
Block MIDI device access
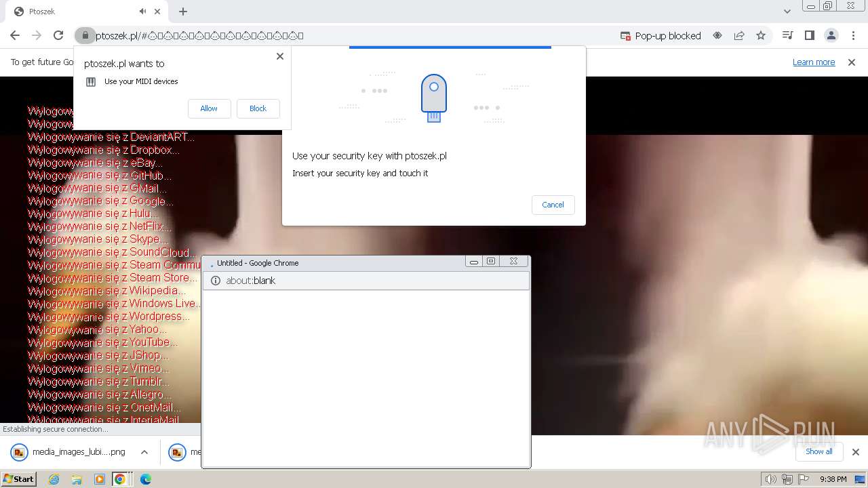point(258,108)
